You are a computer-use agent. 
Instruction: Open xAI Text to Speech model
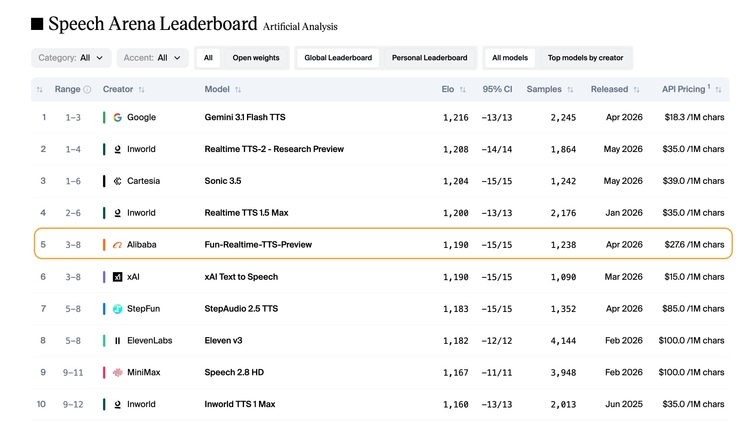[241, 277]
